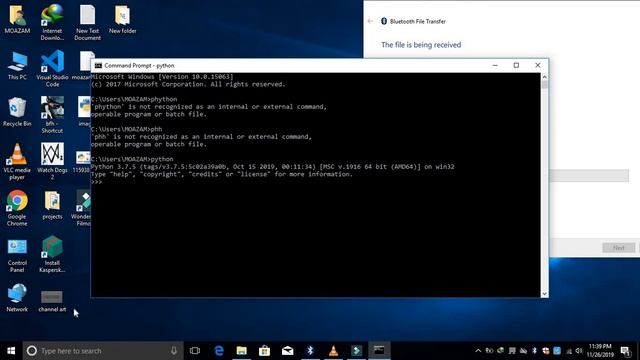Screen dimensions: 640x360
Task: Click the Bluetooth icon in system tray
Action: [x=534, y=351]
